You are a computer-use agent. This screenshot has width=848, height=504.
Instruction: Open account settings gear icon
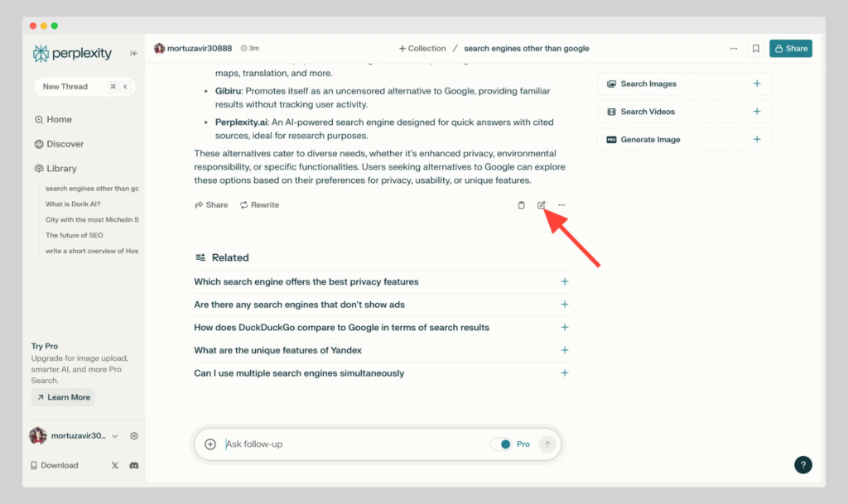coord(134,436)
